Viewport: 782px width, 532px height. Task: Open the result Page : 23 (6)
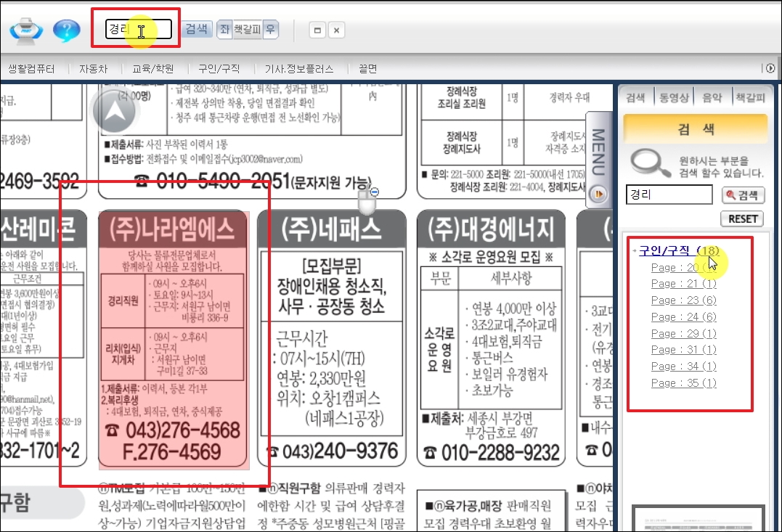[x=684, y=300]
